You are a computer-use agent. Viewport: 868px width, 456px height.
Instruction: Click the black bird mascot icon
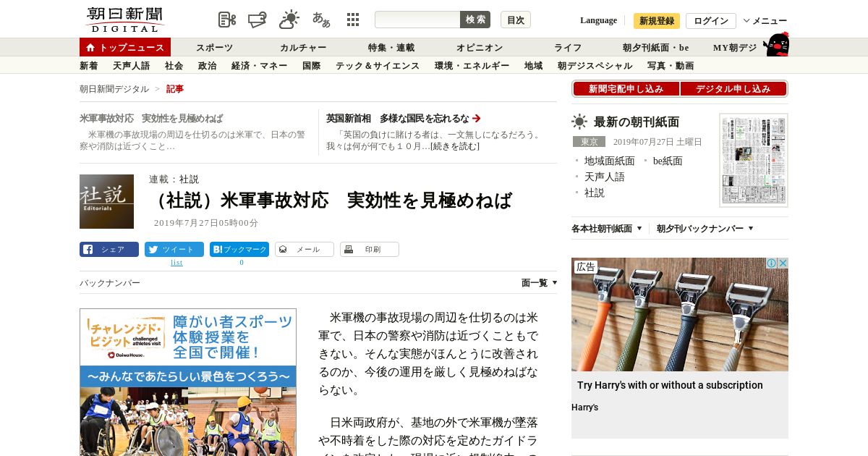click(x=777, y=45)
